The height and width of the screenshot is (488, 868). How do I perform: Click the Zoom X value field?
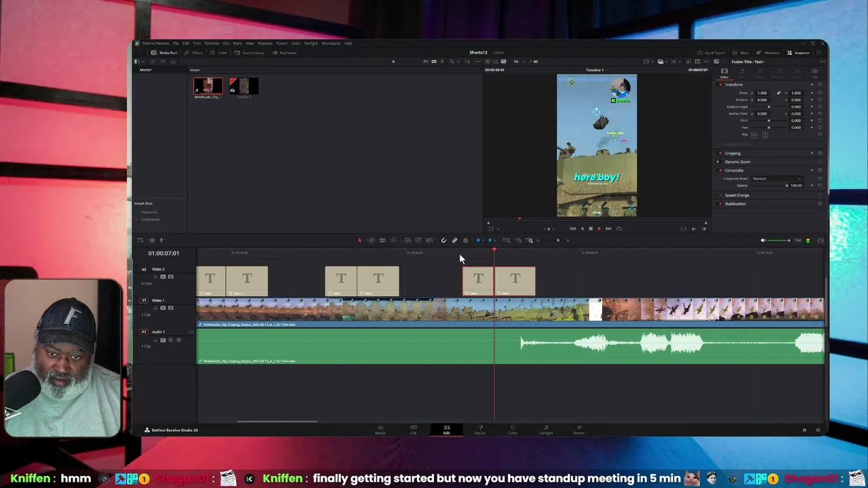point(762,93)
